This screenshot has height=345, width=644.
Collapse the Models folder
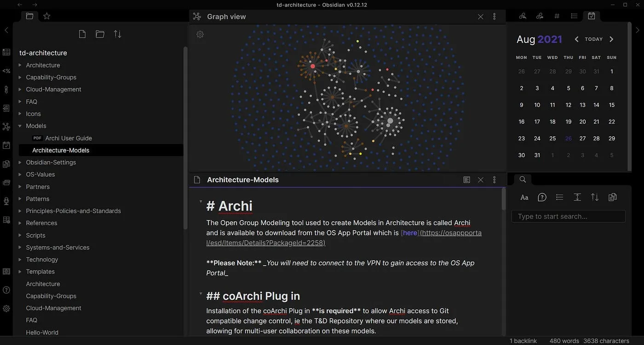point(20,126)
